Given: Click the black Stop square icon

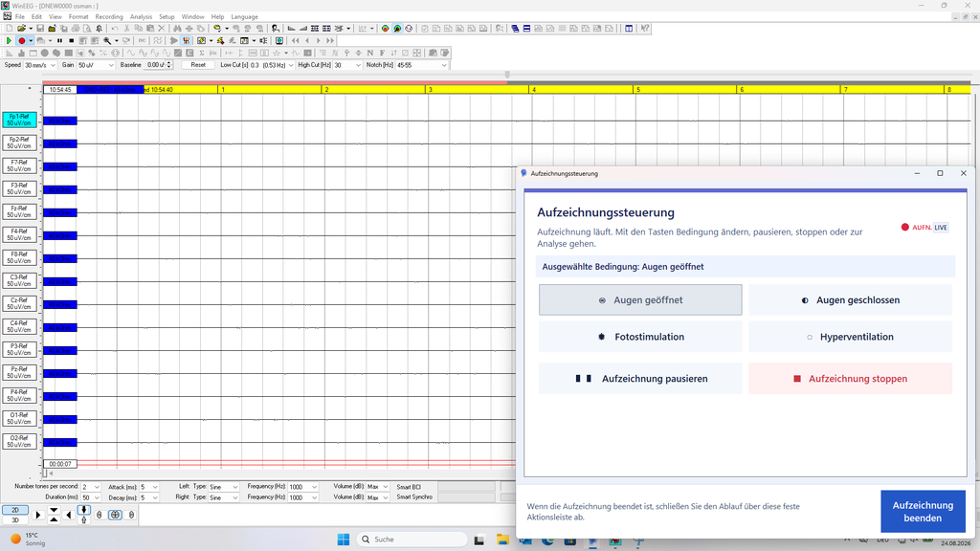Looking at the screenshot, I should click(x=71, y=40).
